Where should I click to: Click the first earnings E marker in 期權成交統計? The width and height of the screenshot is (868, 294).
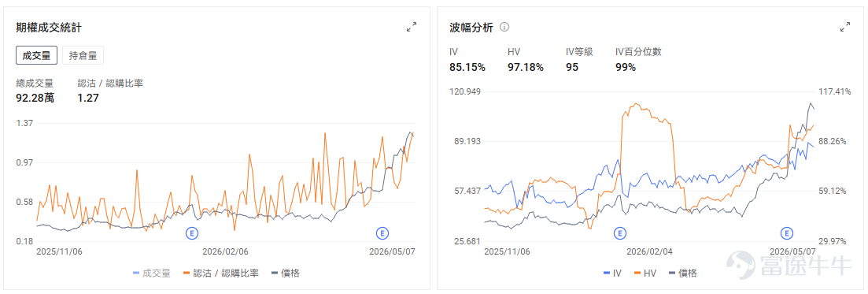pos(192,233)
